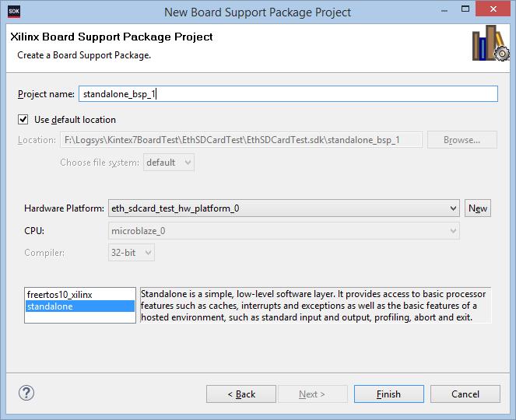
Task: Open the Compiler 32-bit dropdown
Action: pyautogui.click(x=132, y=253)
